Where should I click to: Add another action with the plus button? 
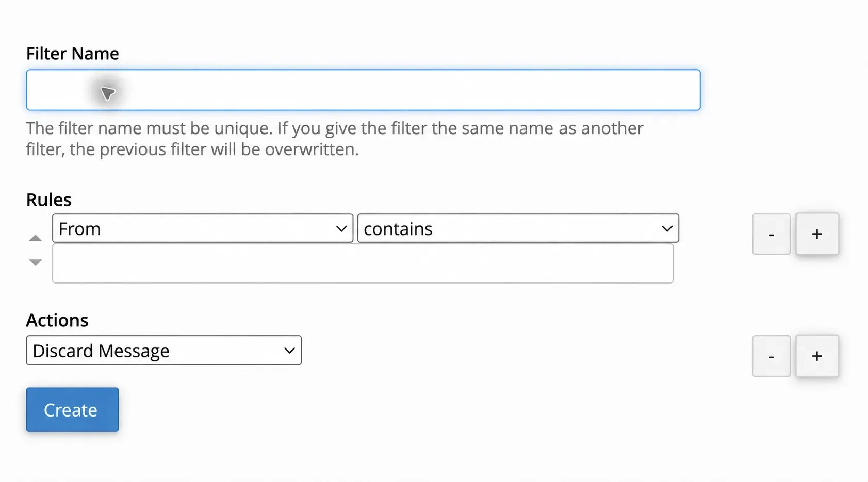[x=817, y=356]
